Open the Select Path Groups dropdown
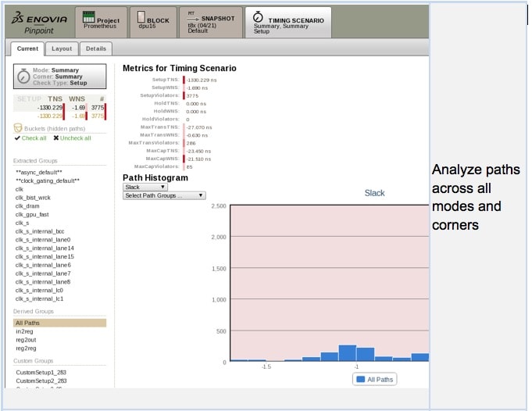 tap(164, 195)
